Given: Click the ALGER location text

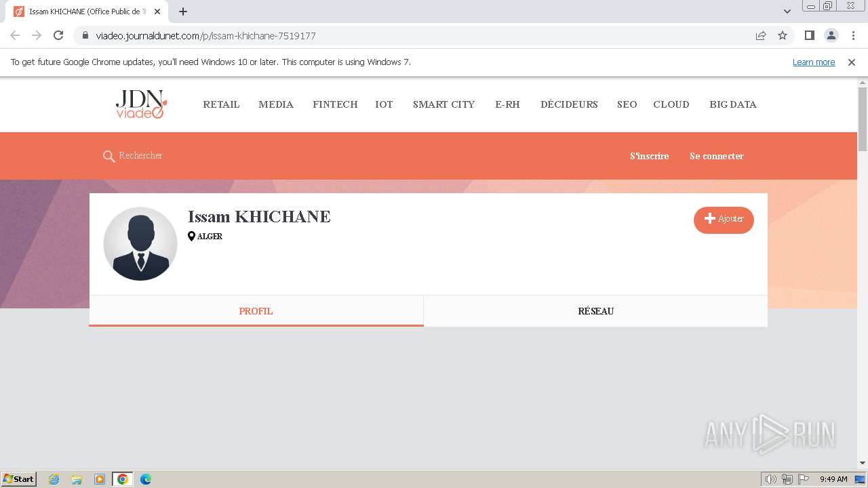Looking at the screenshot, I should [x=210, y=237].
